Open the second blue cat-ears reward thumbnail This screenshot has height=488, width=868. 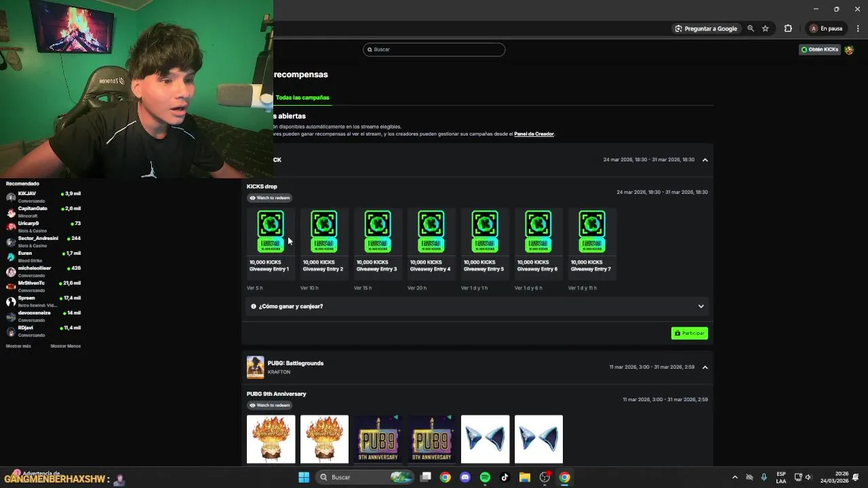tap(538, 439)
